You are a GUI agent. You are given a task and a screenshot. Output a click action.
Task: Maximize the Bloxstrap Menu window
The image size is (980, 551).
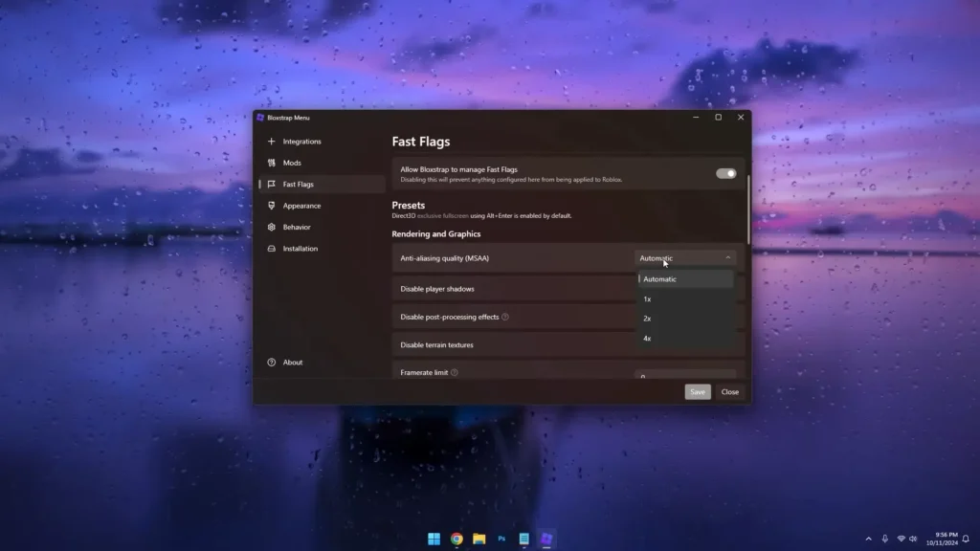click(718, 118)
